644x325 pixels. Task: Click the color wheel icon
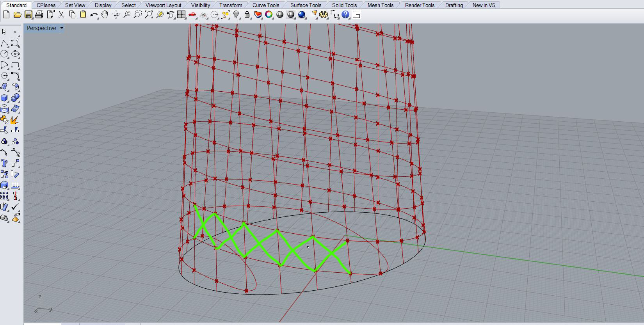tap(269, 15)
